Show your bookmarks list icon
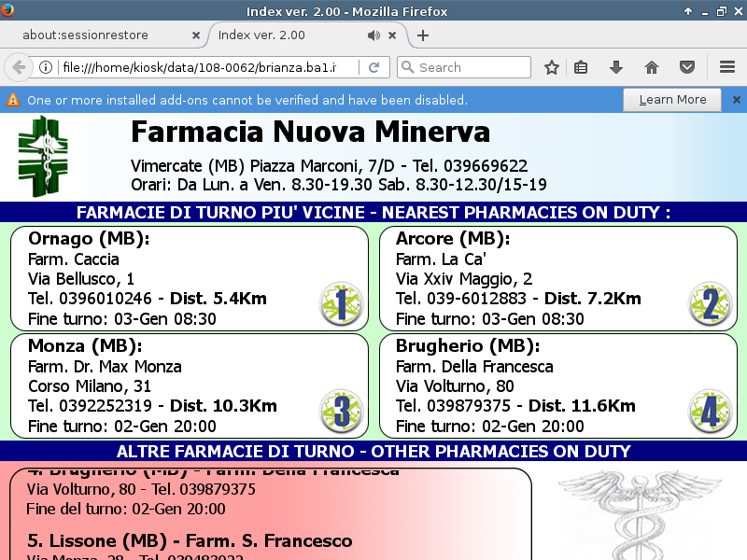The width and height of the screenshot is (747, 560). pyautogui.click(x=581, y=67)
